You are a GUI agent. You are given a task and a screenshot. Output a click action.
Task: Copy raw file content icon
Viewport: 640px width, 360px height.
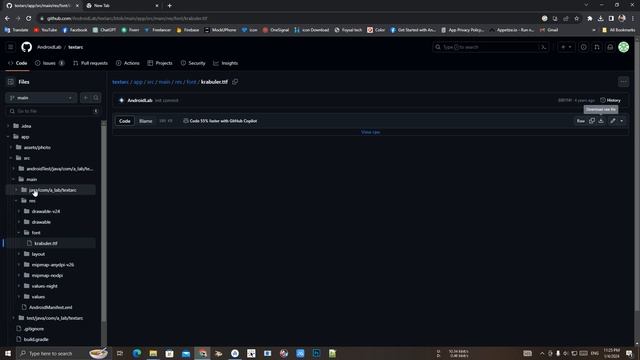[592, 121]
